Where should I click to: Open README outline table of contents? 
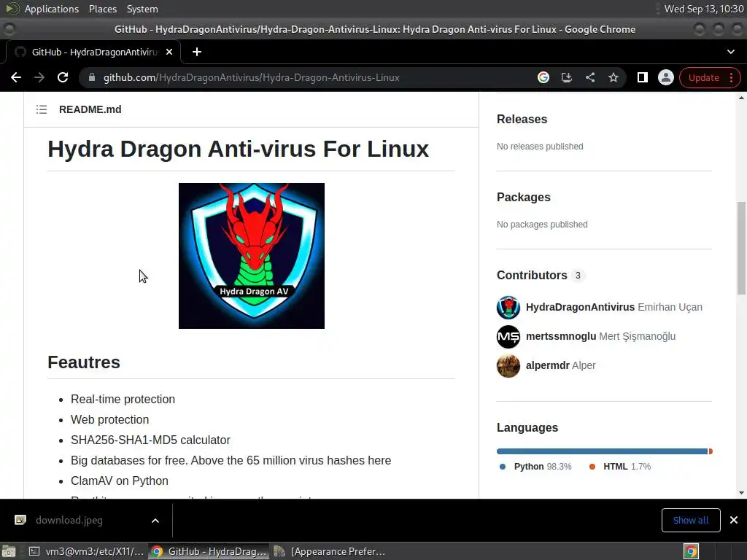click(42, 109)
